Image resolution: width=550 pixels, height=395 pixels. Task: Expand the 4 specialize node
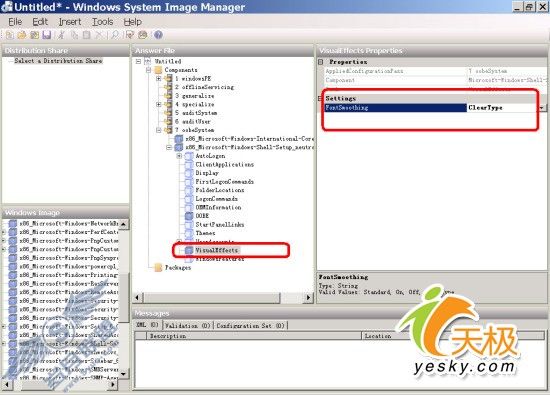coord(159,104)
